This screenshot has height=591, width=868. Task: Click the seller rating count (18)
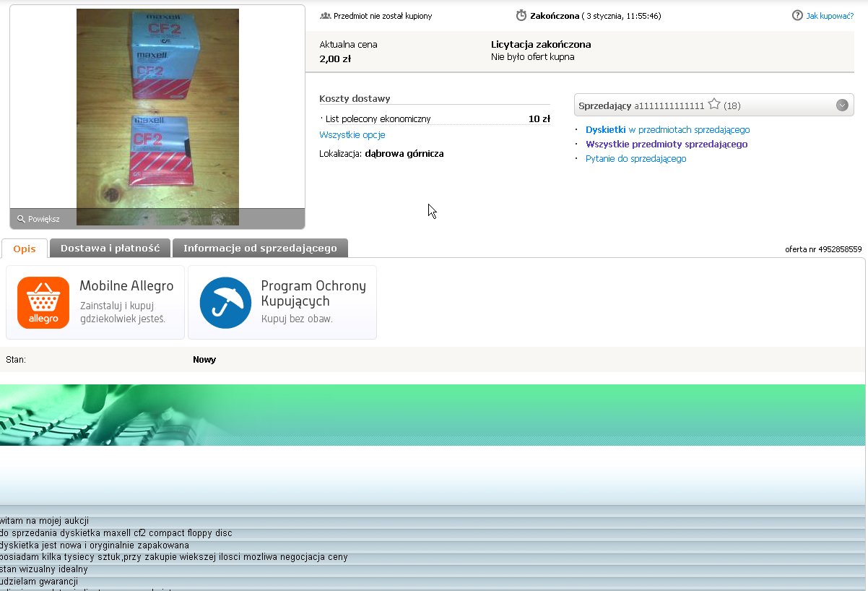[732, 106]
